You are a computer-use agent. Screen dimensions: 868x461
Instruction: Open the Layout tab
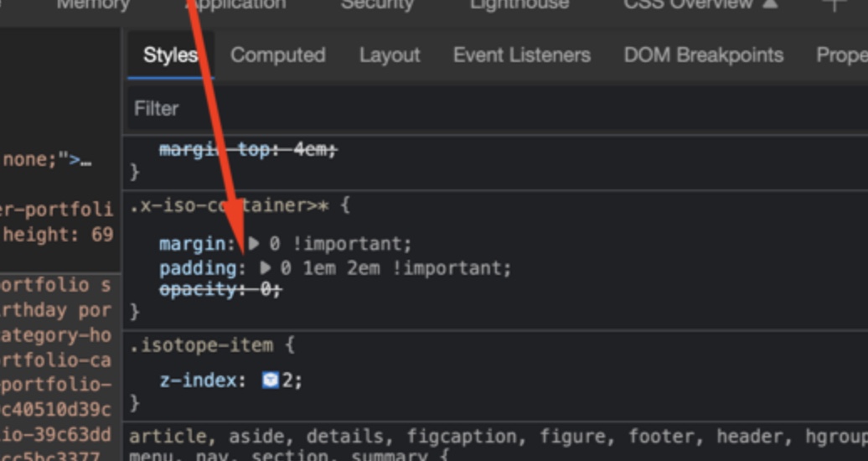tap(389, 55)
